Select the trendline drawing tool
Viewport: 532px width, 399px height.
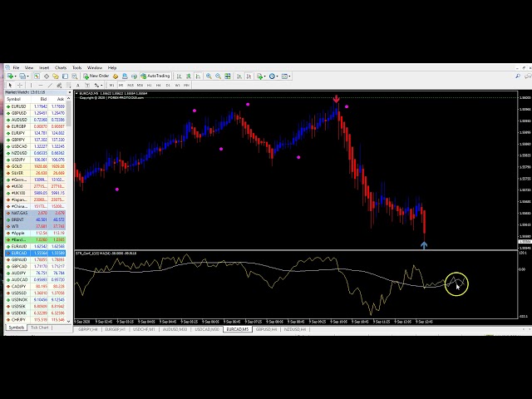(50, 85)
